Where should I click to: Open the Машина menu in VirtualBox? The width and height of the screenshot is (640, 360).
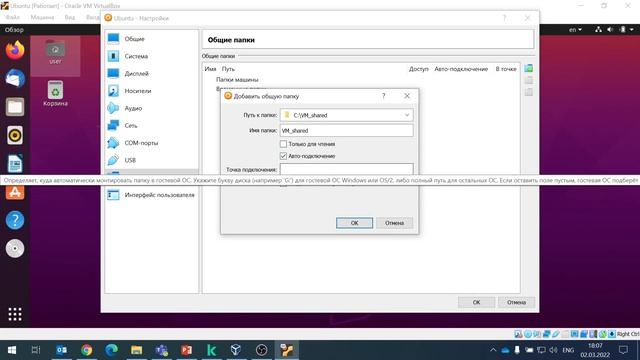(42, 18)
